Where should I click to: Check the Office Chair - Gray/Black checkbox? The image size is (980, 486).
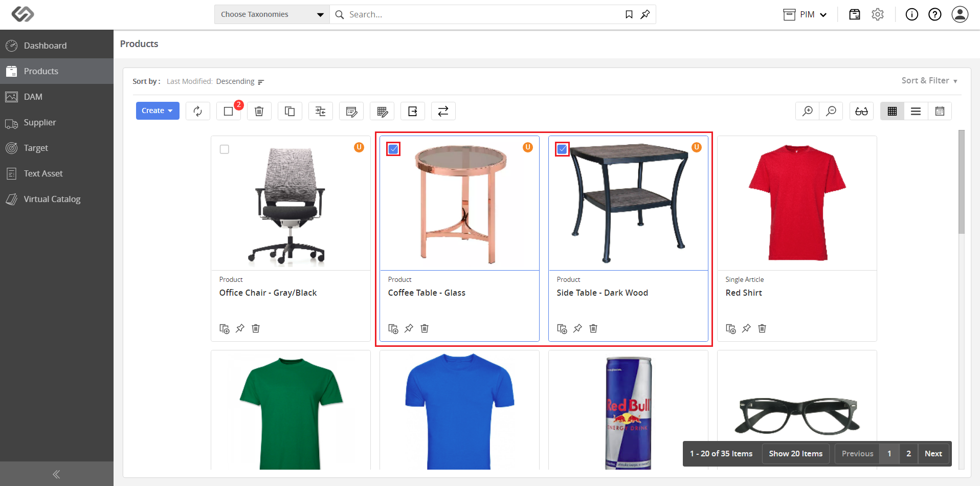(x=225, y=149)
